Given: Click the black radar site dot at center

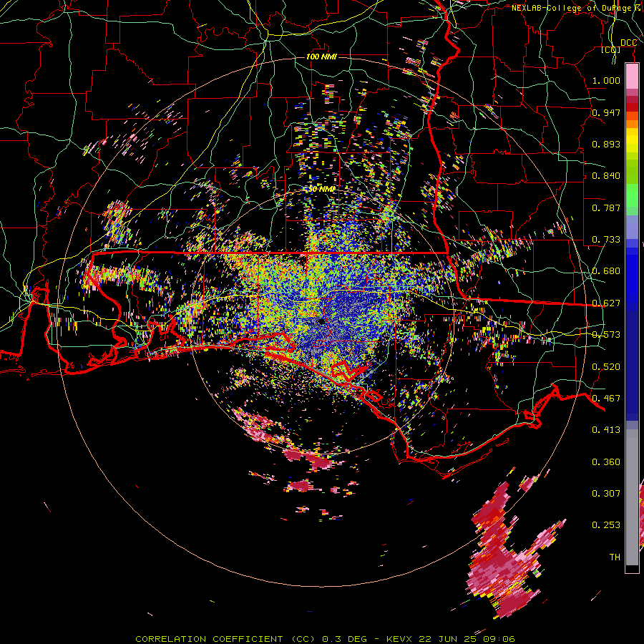Looking at the screenshot, I should [x=322, y=321].
